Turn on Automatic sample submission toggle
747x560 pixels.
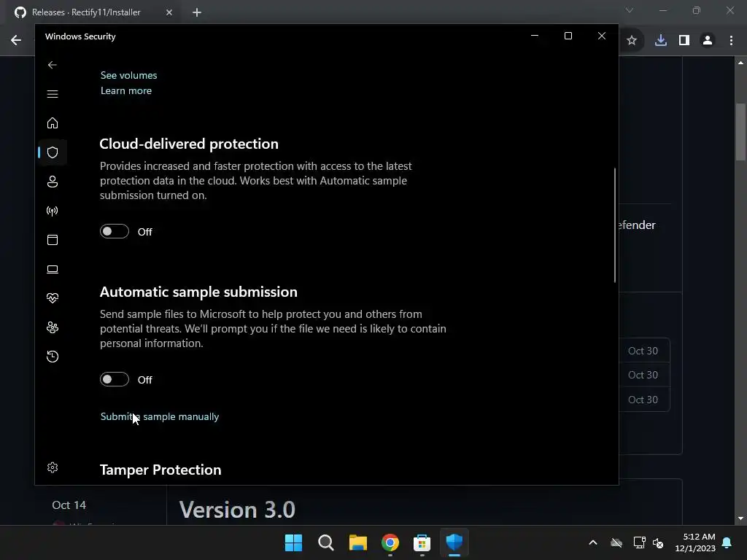pyautogui.click(x=115, y=379)
